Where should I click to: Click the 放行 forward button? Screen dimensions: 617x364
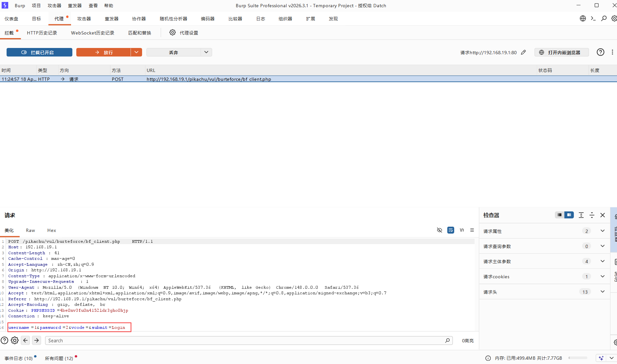(103, 52)
